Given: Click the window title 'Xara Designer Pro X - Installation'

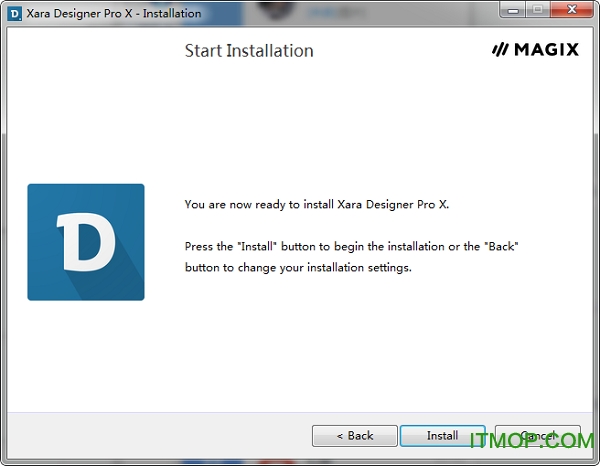Looking at the screenshot, I should [114, 14].
